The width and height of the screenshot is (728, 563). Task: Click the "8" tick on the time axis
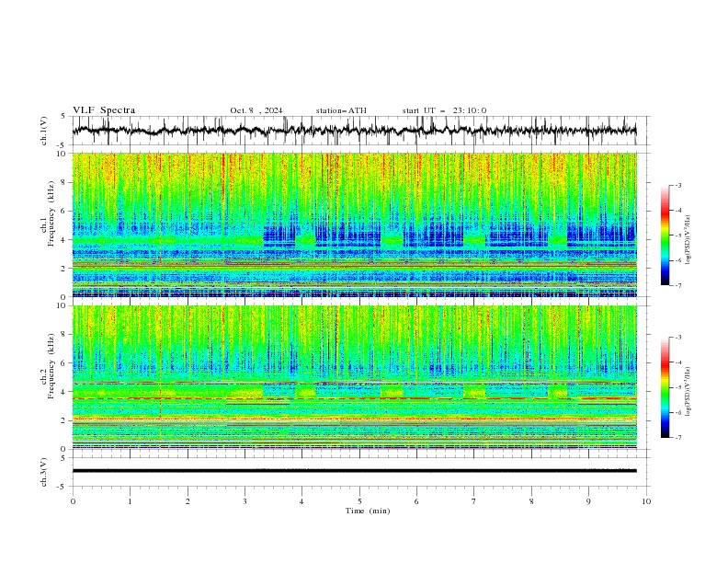pos(531,501)
